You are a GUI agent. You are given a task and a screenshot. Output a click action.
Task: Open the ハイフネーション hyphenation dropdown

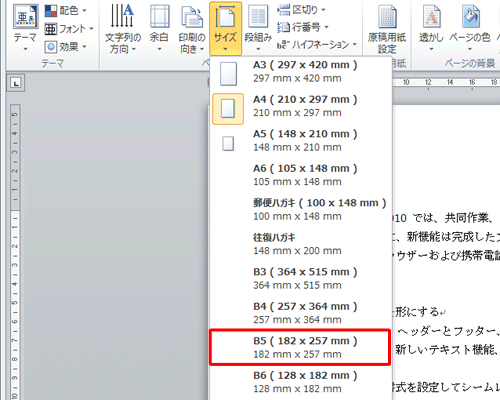click(x=317, y=44)
